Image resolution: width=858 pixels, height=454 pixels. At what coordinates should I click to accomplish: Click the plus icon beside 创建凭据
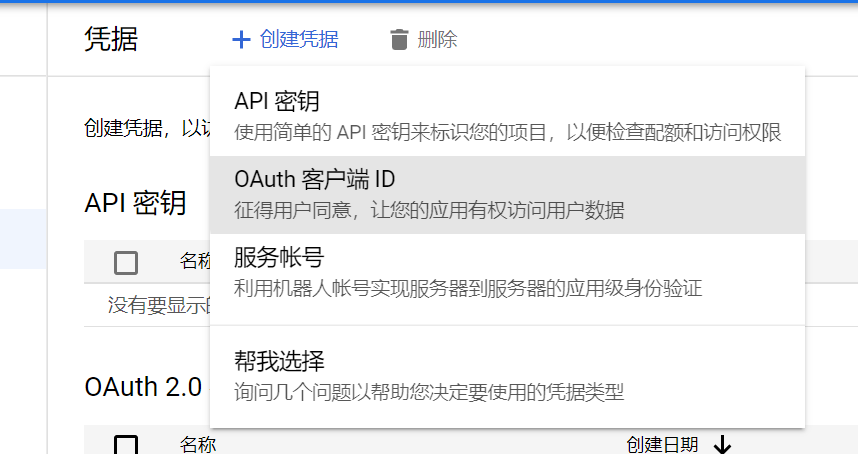tap(240, 40)
